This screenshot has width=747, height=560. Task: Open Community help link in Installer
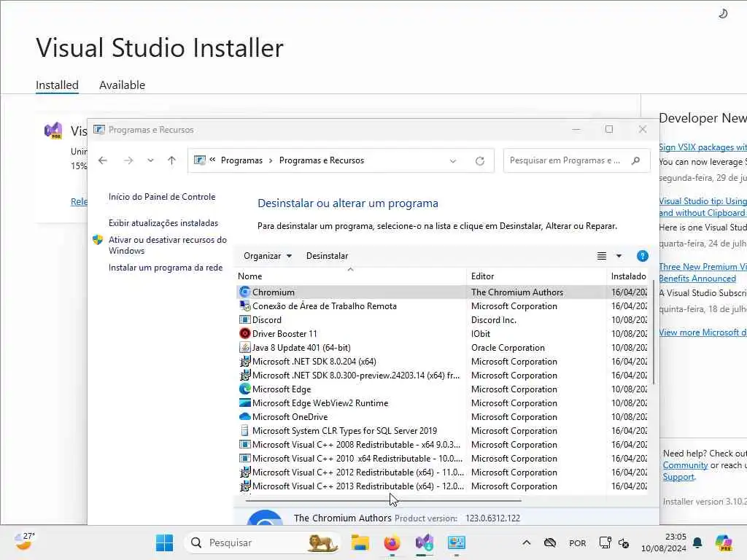click(685, 465)
